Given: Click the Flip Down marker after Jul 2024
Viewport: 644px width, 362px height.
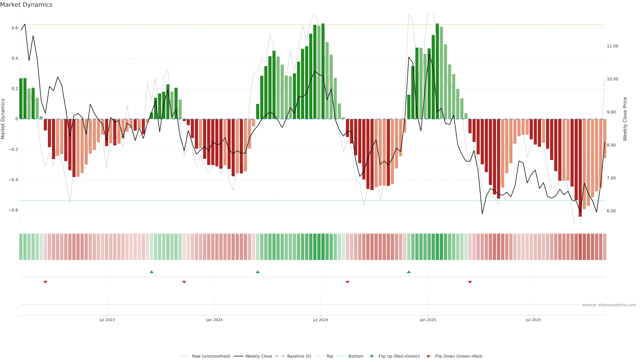Looking at the screenshot, I should (x=347, y=282).
